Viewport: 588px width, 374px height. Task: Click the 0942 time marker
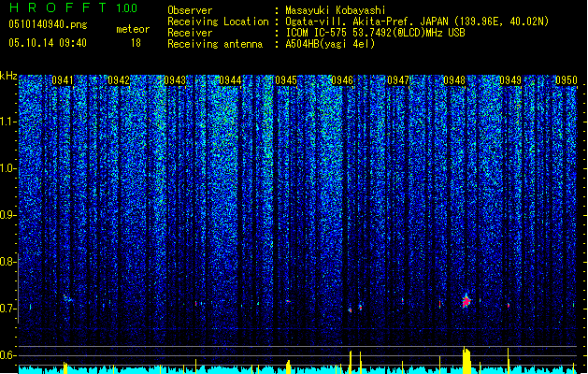coord(119,80)
